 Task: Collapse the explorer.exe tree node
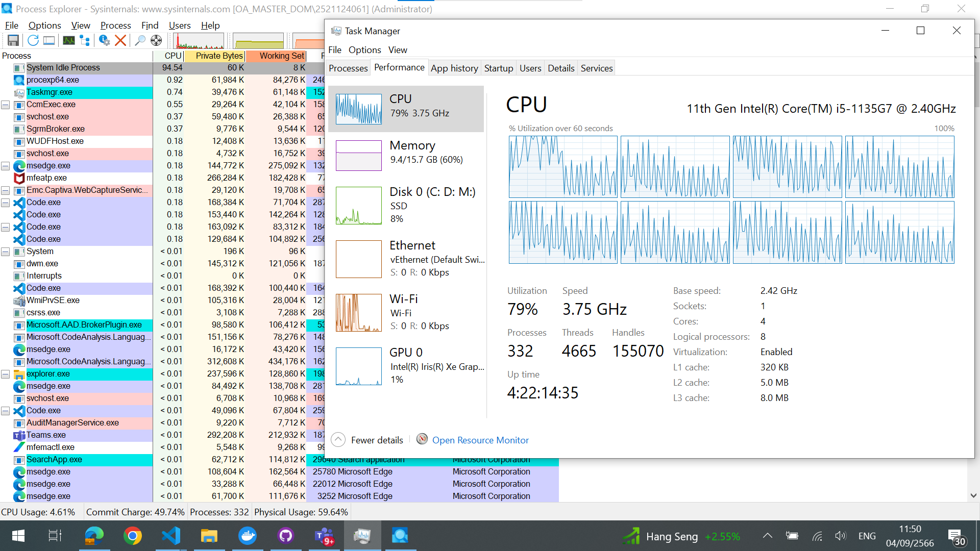click(x=6, y=374)
